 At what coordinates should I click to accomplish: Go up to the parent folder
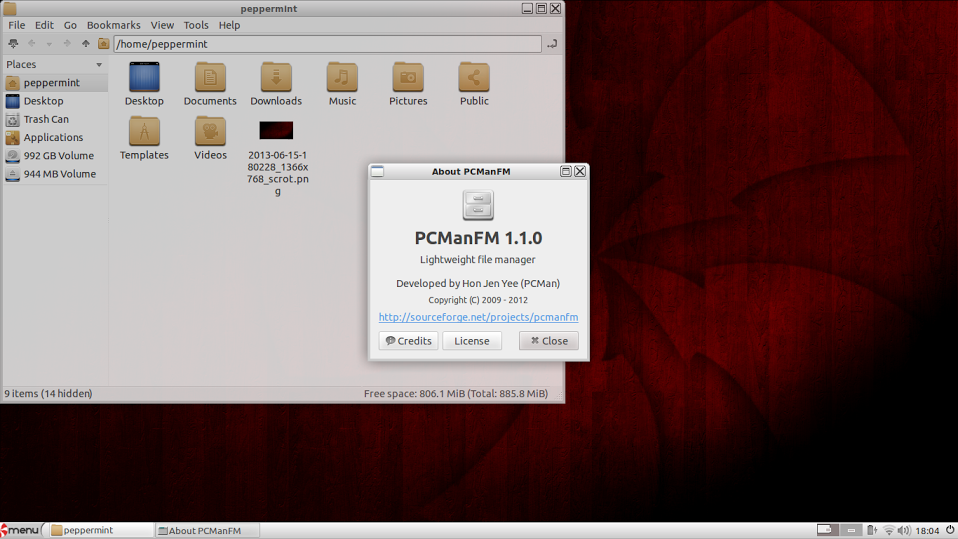point(86,43)
